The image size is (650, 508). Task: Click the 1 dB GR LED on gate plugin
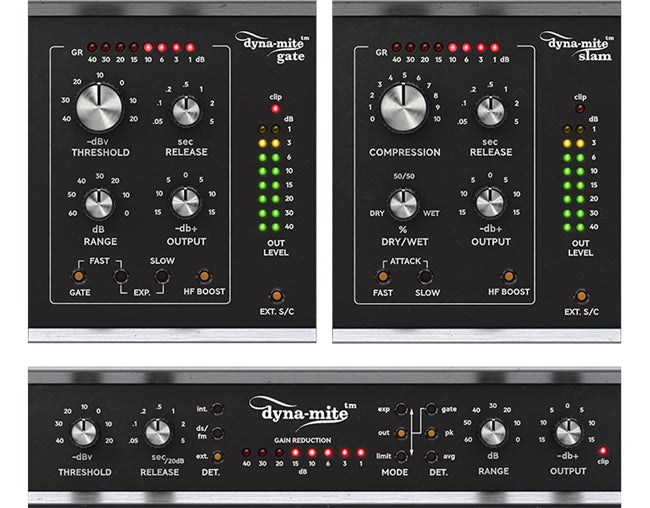pyautogui.click(x=190, y=47)
